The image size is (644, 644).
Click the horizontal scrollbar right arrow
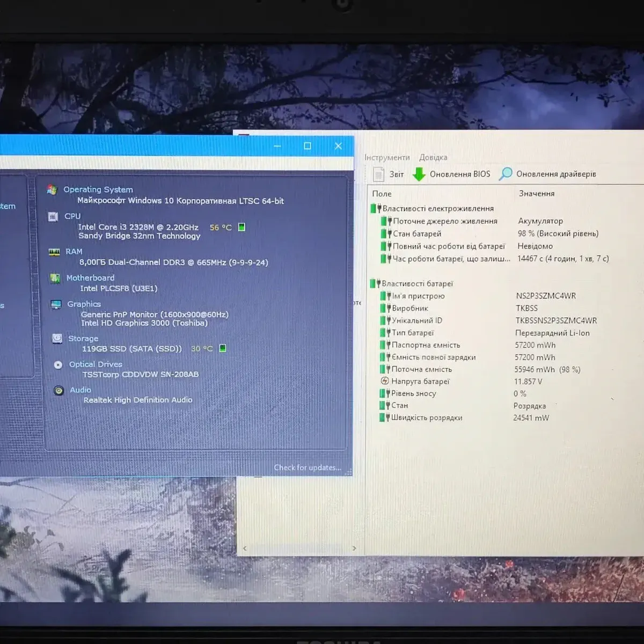354,548
